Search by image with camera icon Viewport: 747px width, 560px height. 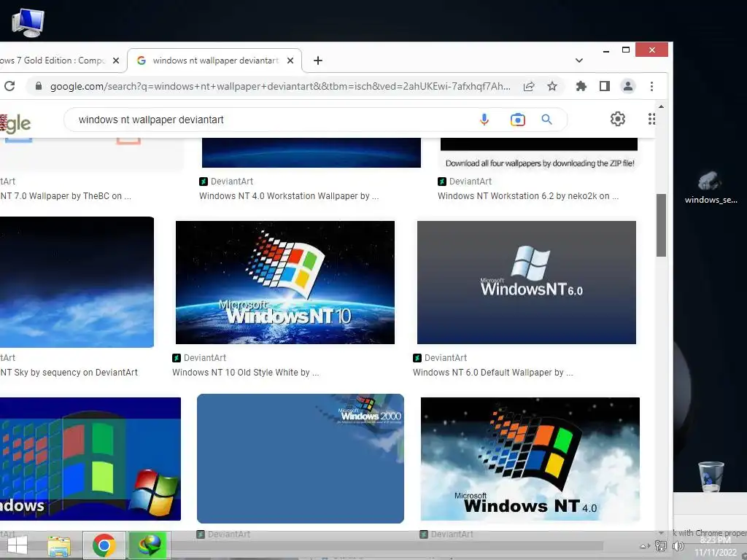(518, 120)
